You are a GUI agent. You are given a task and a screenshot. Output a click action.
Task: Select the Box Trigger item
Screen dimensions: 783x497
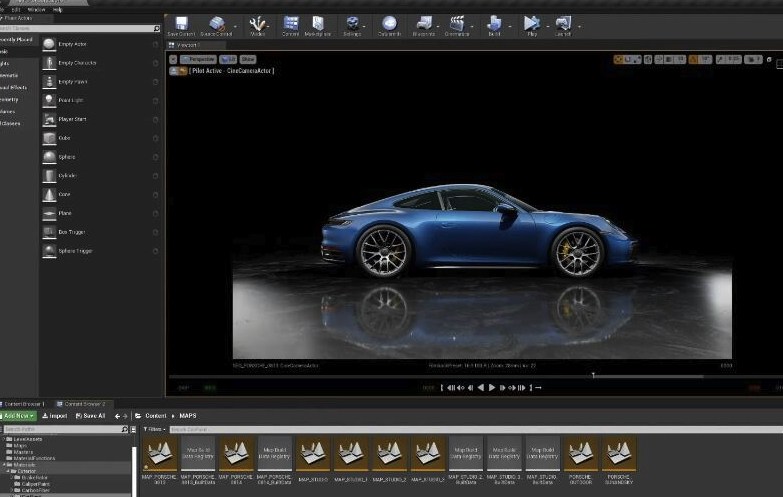click(100, 232)
